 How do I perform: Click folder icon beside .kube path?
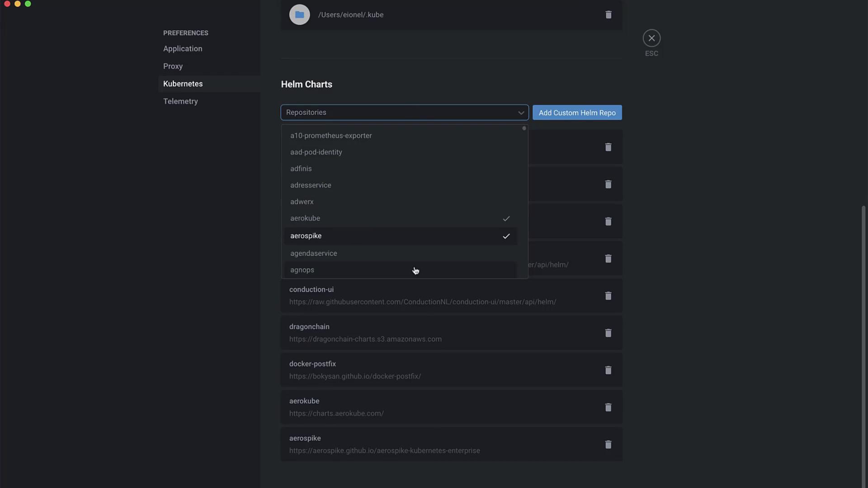pos(299,15)
